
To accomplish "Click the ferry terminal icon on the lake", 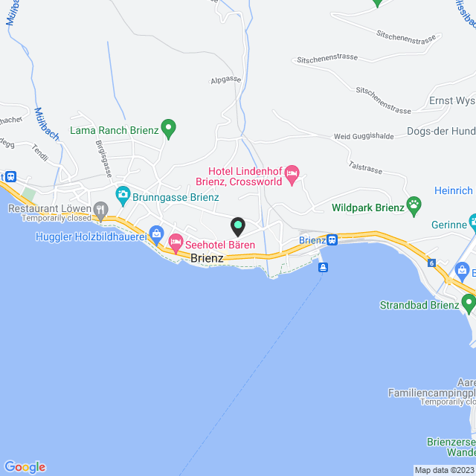I will pos(323,267).
